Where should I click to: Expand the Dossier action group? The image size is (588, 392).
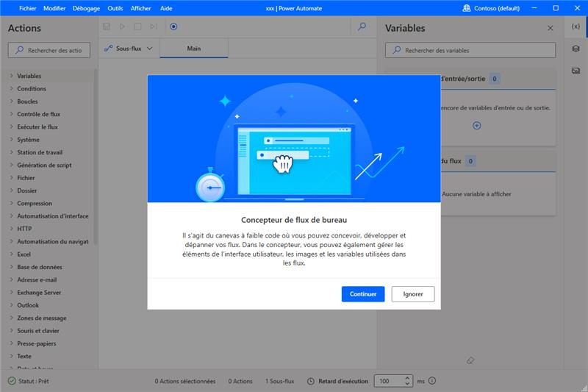pyautogui.click(x=48, y=190)
